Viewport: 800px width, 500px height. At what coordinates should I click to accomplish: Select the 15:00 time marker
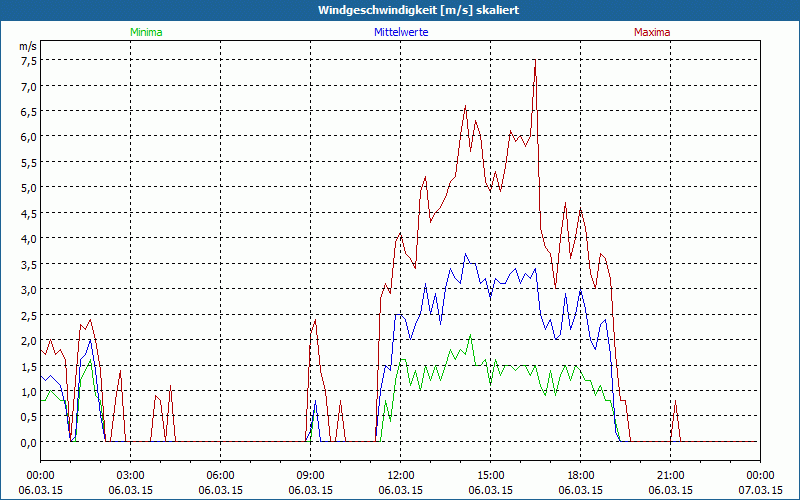click(490, 475)
